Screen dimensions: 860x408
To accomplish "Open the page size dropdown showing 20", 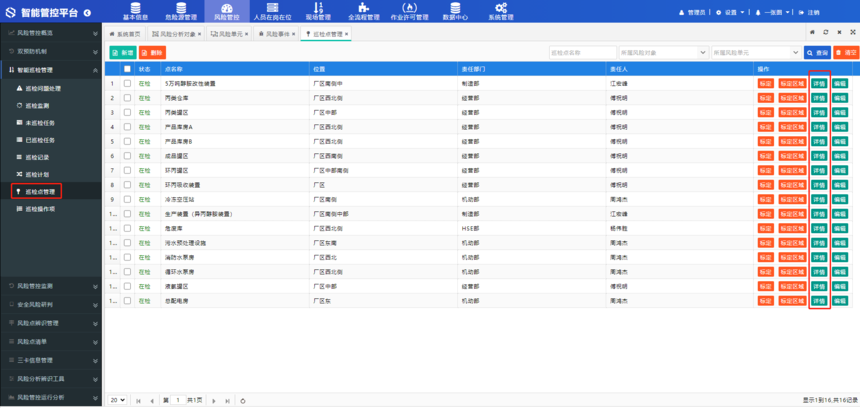I will pos(117,400).
